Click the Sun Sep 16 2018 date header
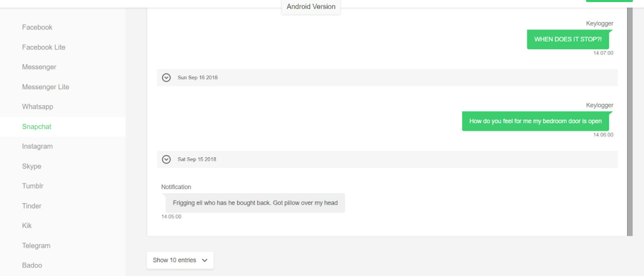644x276 pixels. point(387,77)
